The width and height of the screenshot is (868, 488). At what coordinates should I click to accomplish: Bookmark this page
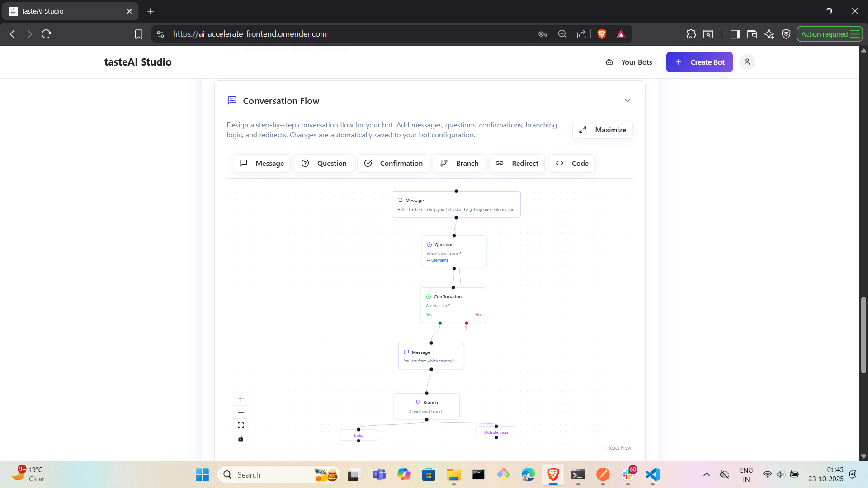tap(138, 34)
